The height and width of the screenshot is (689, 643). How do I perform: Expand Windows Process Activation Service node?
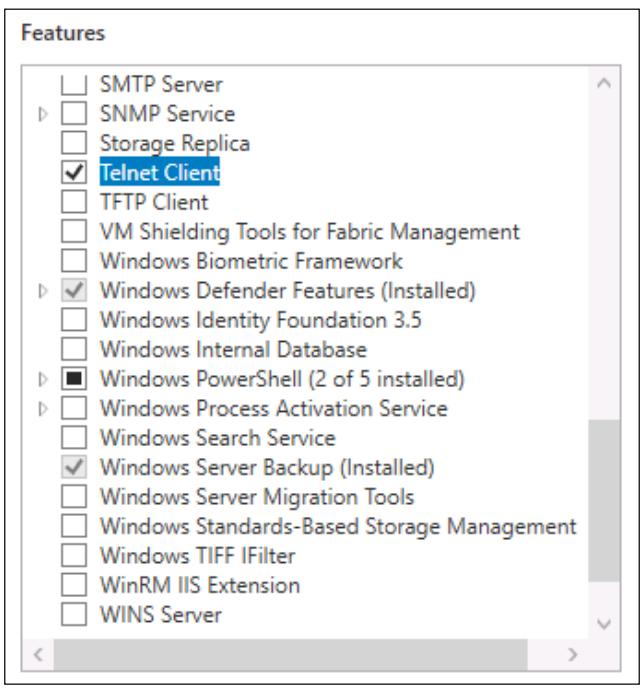(x=43, y=409)
